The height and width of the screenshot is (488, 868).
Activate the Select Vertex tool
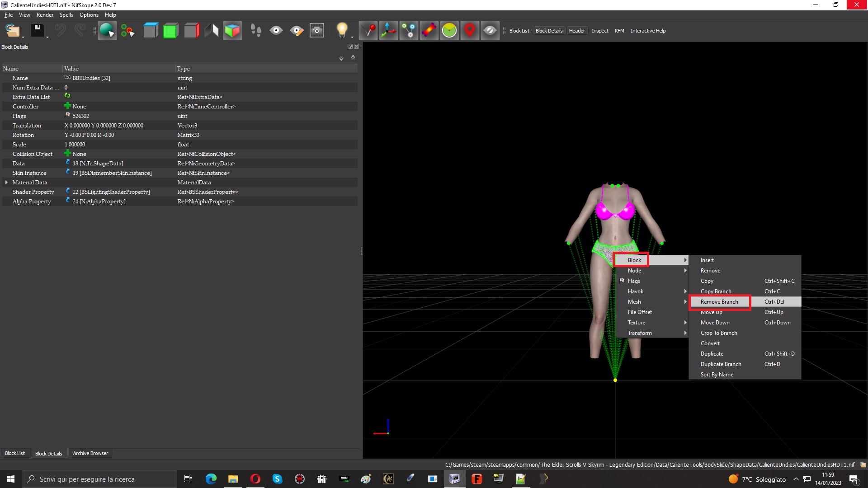coord(127,31)
